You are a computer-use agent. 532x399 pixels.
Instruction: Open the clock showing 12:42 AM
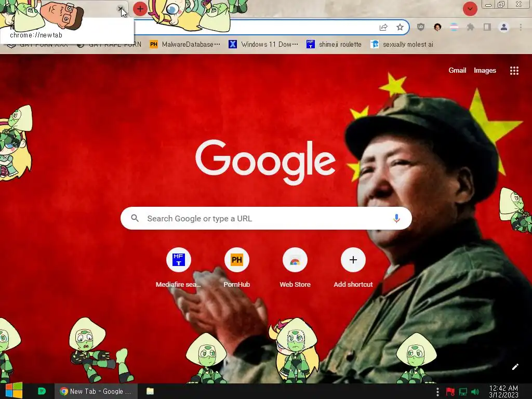coord(503,392)
